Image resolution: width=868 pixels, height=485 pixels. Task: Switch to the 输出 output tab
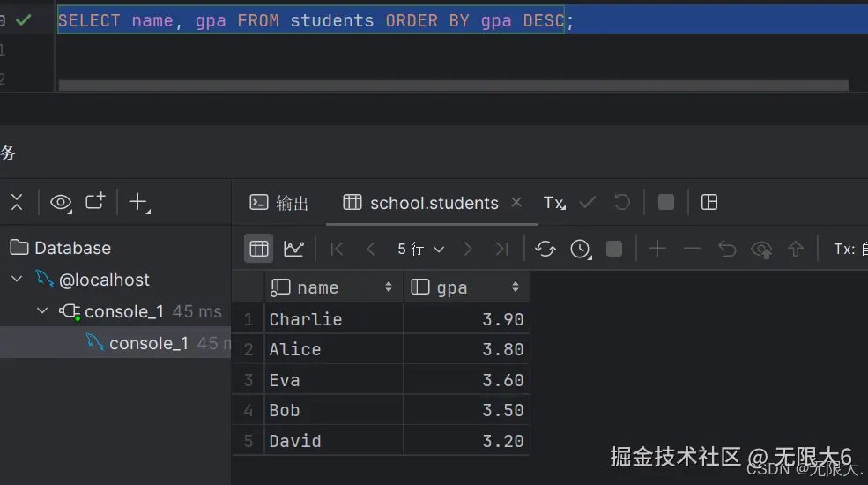pos(279,203)
